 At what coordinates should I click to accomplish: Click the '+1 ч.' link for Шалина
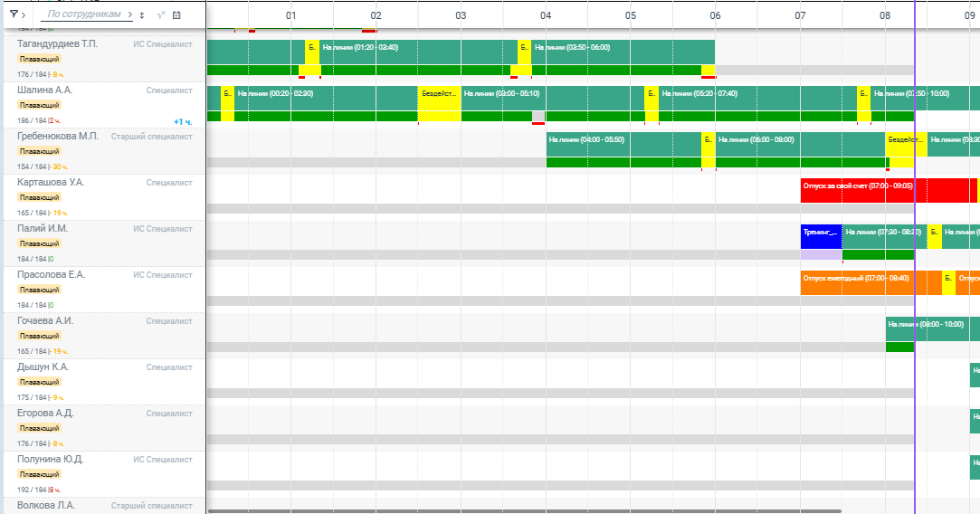click(x=183, y=122)
